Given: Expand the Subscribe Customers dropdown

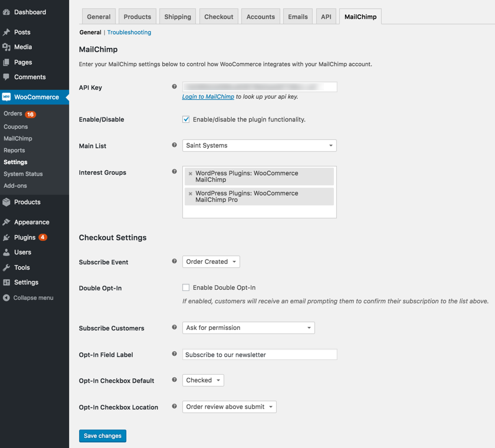Looking at the screenshot, I should point(248,328).
